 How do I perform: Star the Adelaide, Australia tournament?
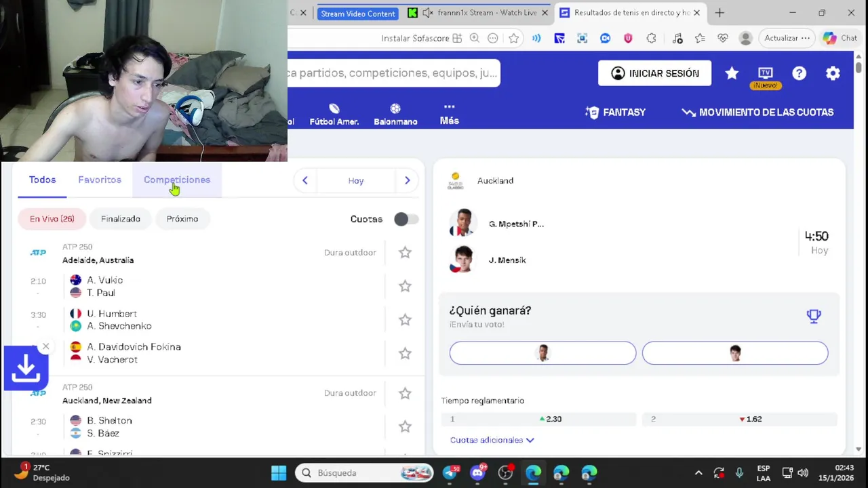coord(405,252)
